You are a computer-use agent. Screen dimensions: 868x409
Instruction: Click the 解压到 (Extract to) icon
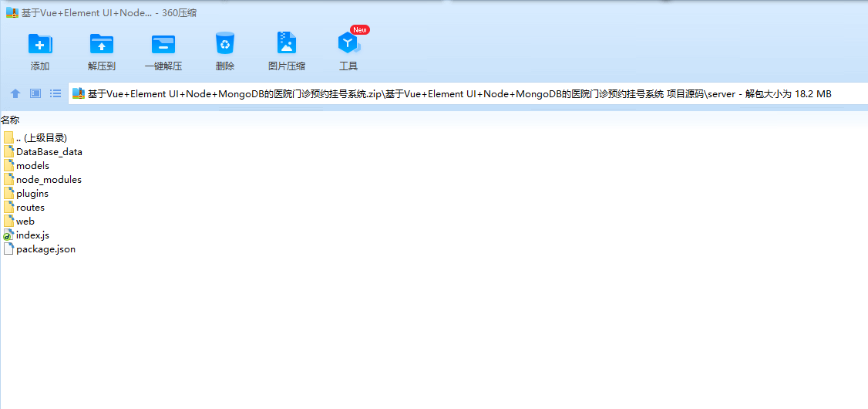[101, 43]
